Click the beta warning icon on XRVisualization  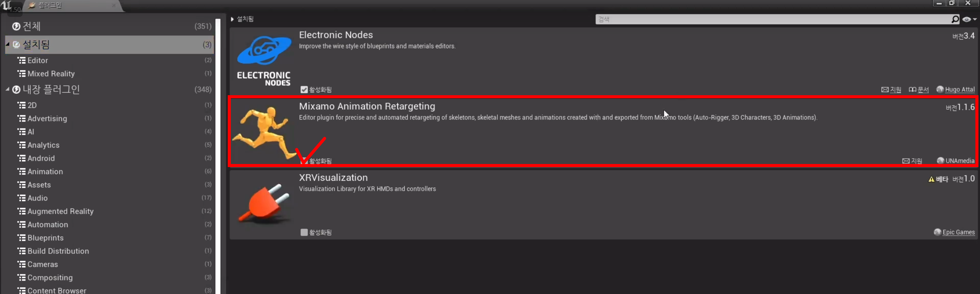tap(931, 179)
